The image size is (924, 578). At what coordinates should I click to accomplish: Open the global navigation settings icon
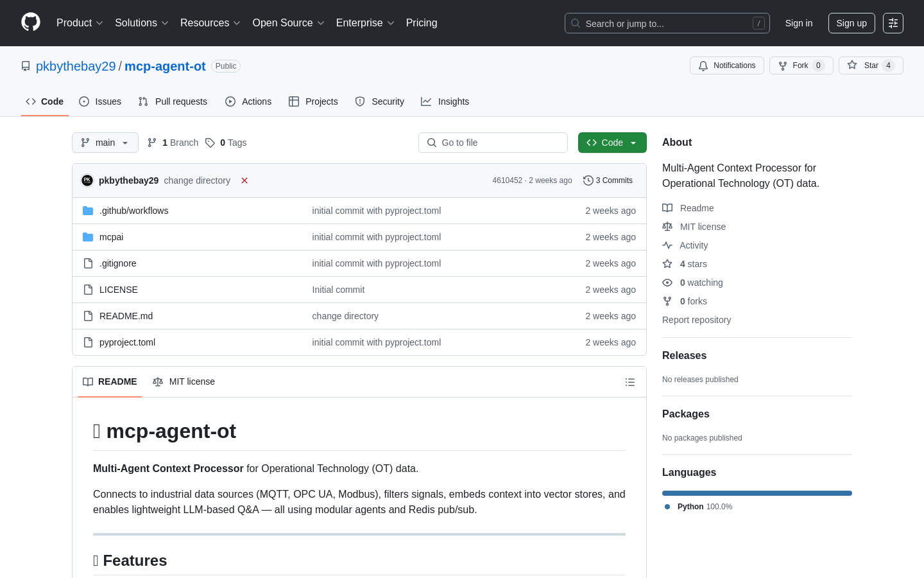point(893,23)
